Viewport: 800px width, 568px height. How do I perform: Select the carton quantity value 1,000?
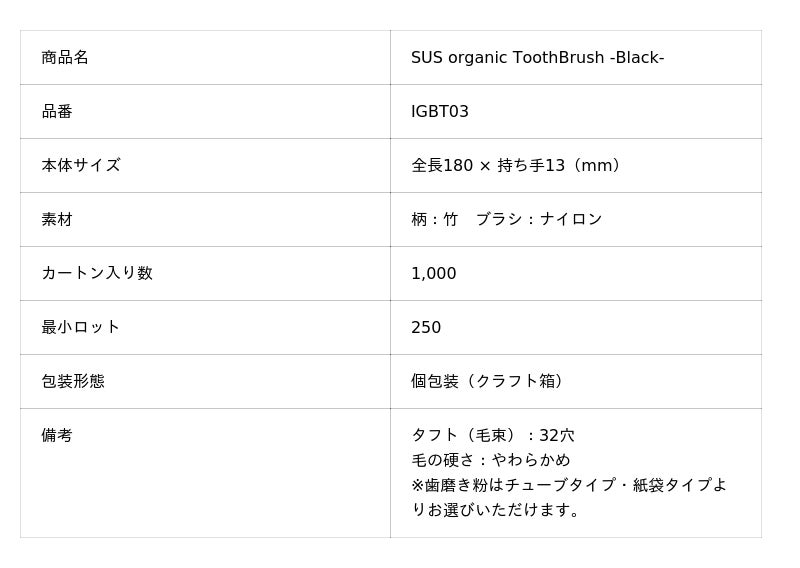[433, 274]
